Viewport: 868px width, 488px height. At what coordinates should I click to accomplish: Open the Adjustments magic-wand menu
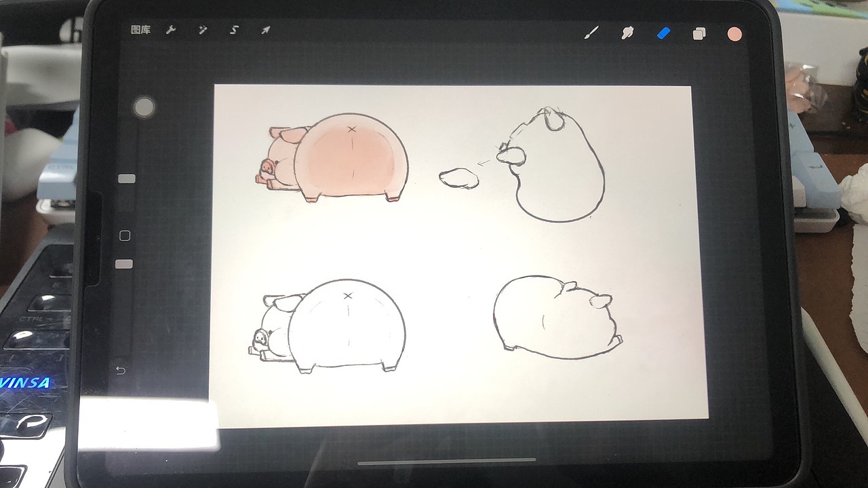pos(202,29)
